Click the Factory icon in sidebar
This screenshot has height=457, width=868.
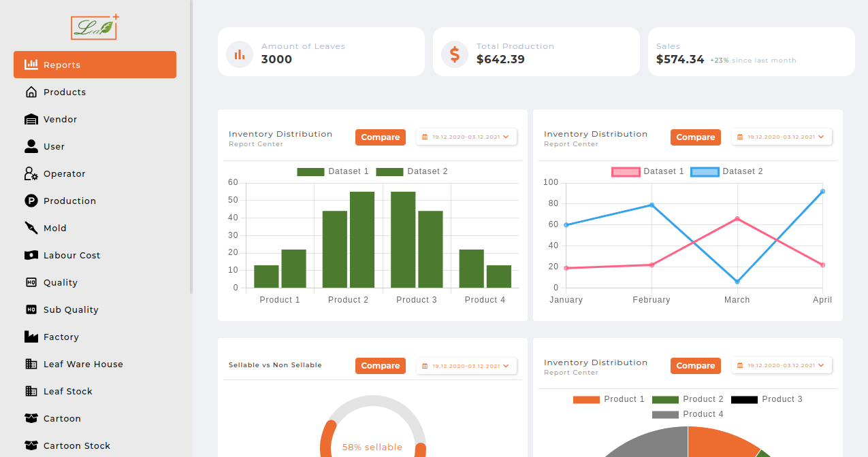[x=31, y=337]
